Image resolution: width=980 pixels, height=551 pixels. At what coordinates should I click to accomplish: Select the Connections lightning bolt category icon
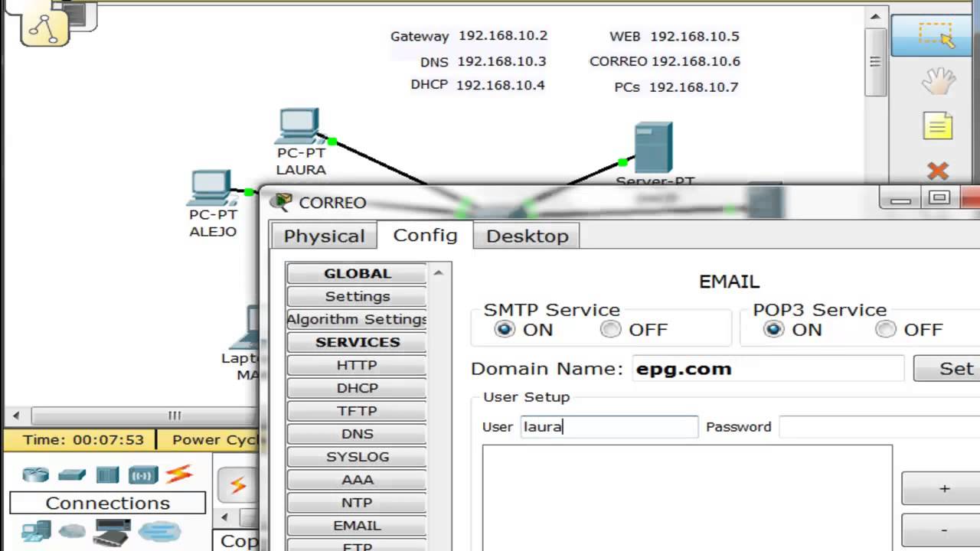[x=178, y=474]
